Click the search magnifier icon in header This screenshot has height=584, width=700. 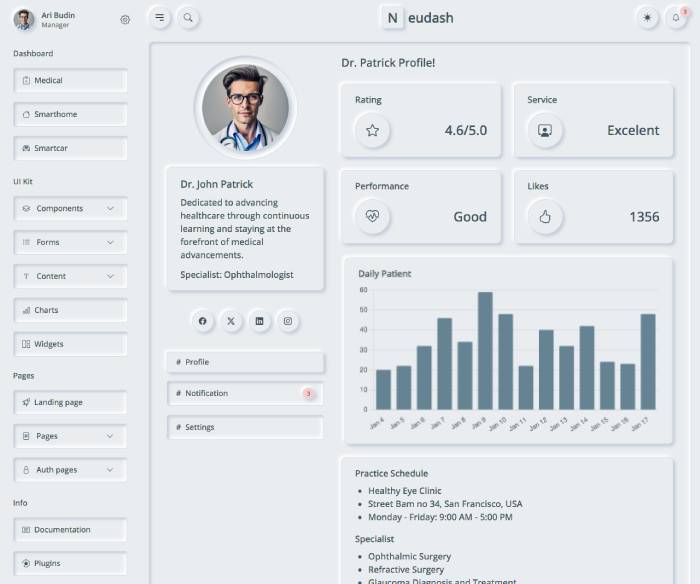tap(187, 17)
